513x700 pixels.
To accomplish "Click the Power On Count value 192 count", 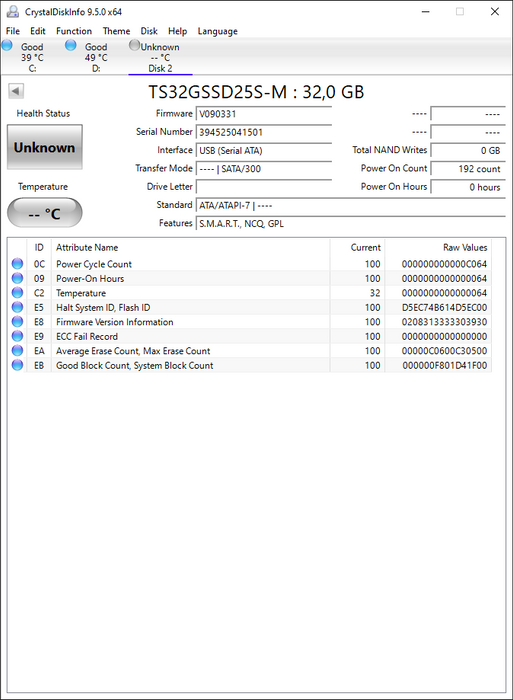I will 468,169.
